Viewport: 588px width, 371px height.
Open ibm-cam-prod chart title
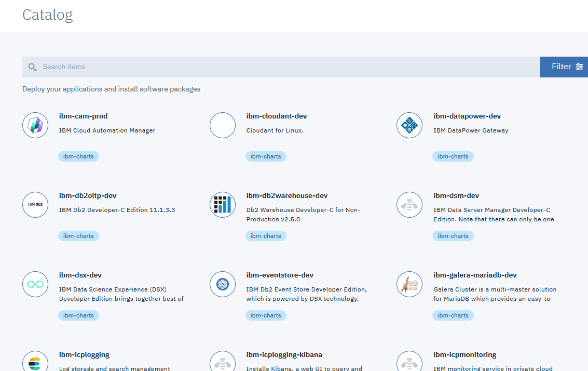coord(83,116)
